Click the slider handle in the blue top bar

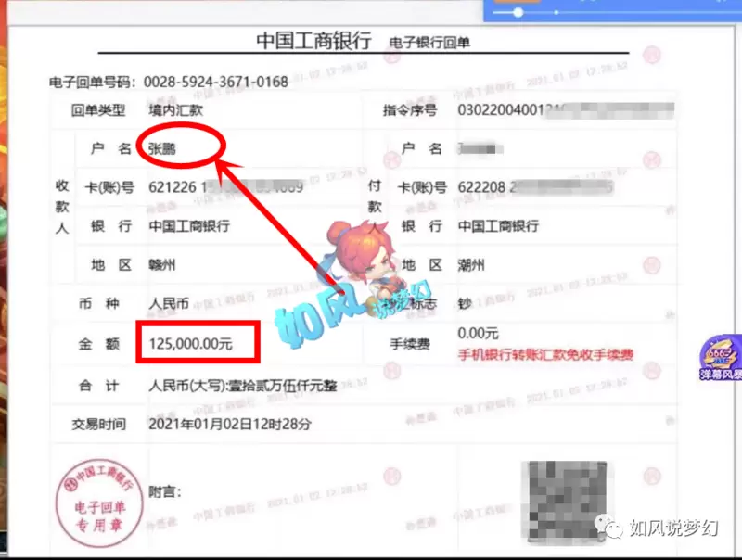pos(518,12)
